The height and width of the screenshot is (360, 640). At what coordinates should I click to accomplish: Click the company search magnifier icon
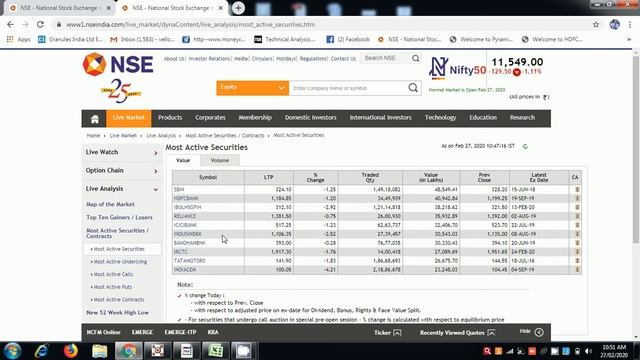(413, 88)
